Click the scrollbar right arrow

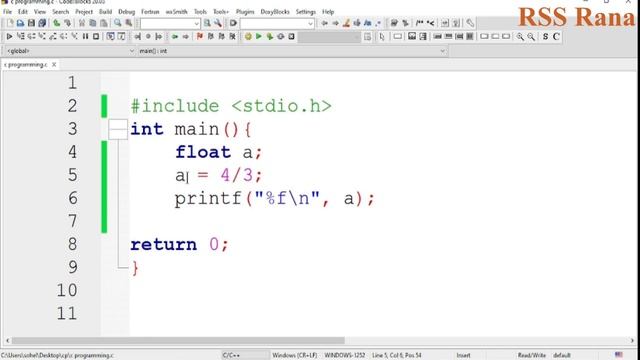632,340
